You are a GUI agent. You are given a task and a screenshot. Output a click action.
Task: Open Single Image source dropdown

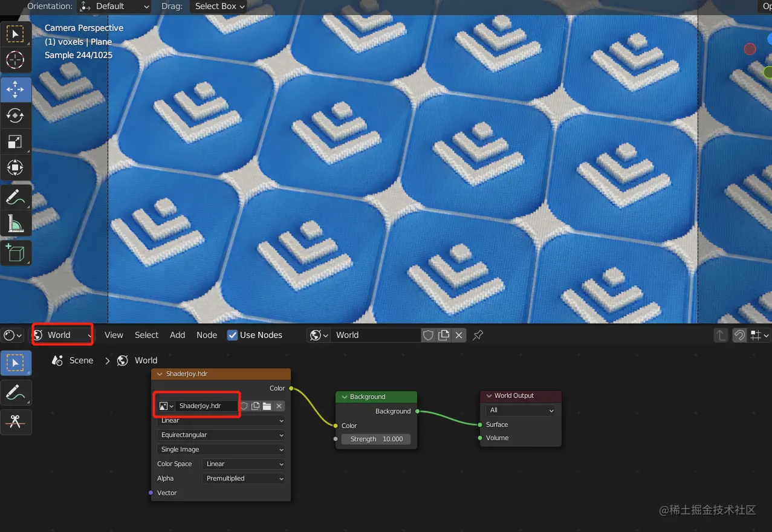point(221,449)
